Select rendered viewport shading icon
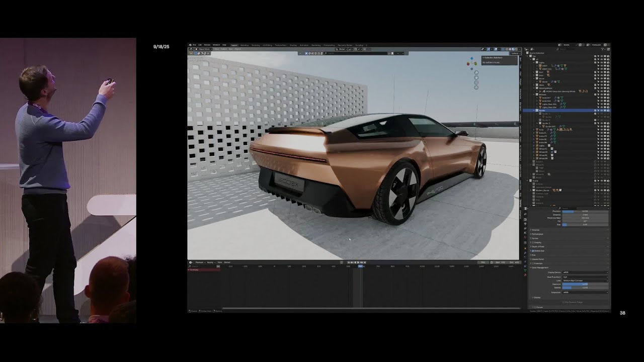Viewport: 644px width, 362px height. 516,49
